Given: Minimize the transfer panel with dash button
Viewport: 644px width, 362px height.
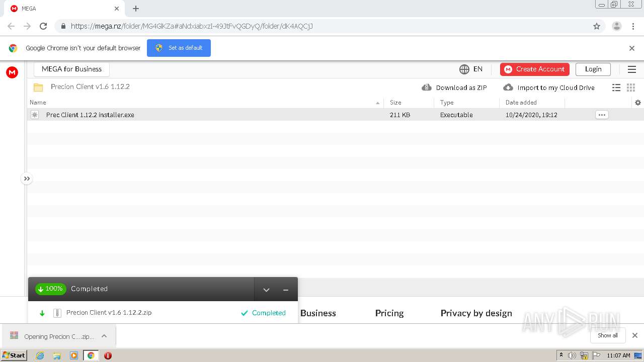Looking at the screenshot, I should coord(286,290).
